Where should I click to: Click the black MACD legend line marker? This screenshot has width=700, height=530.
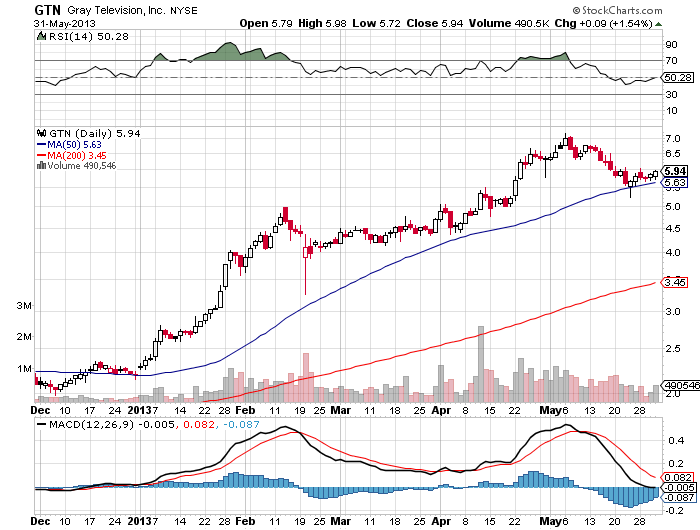point(42,425)
